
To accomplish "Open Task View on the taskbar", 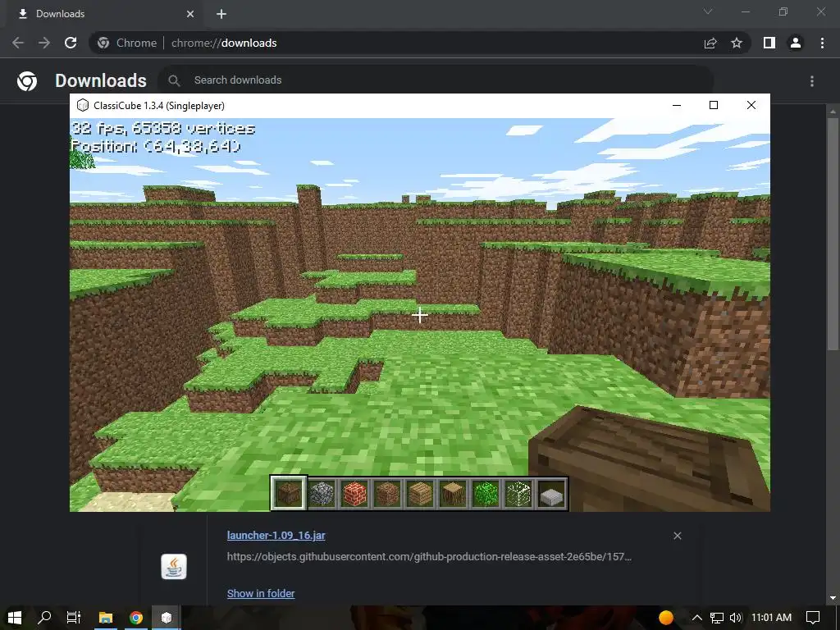I will click(73, 618).
